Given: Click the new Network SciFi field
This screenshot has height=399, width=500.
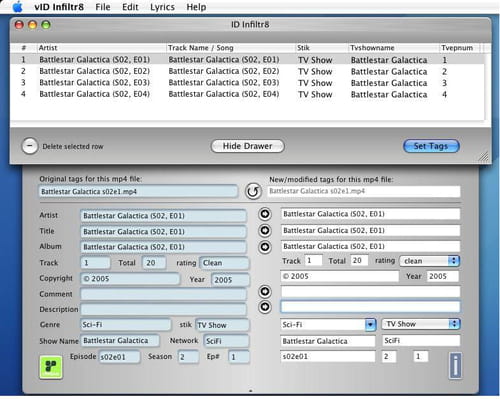Looking at the screenshot, I should click(421, 341).
